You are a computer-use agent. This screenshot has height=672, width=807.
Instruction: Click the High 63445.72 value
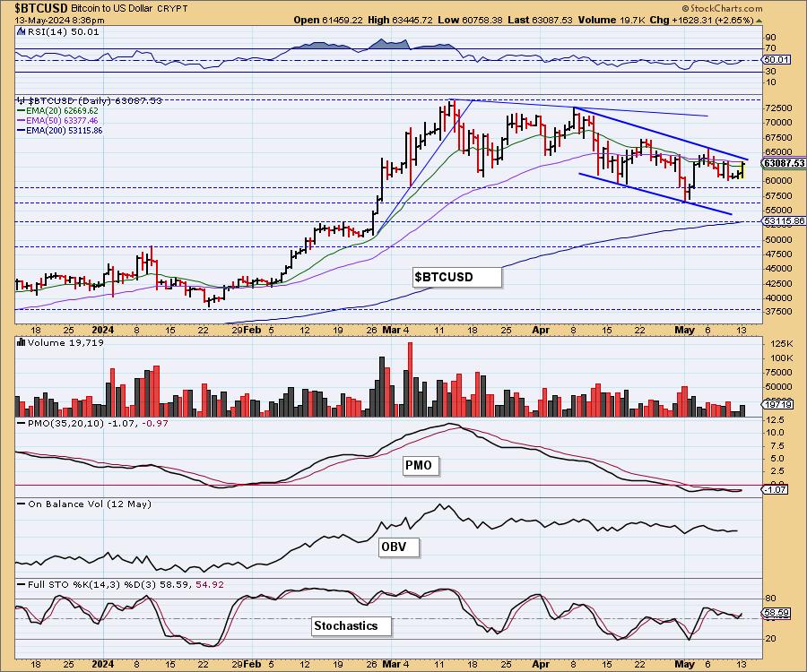[x=400, y=20]
